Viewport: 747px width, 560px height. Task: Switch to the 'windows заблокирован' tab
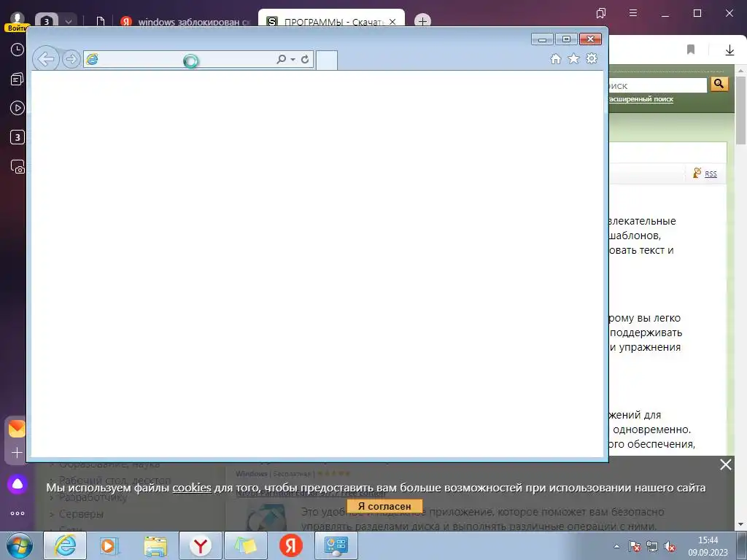[x=186, y=22]
